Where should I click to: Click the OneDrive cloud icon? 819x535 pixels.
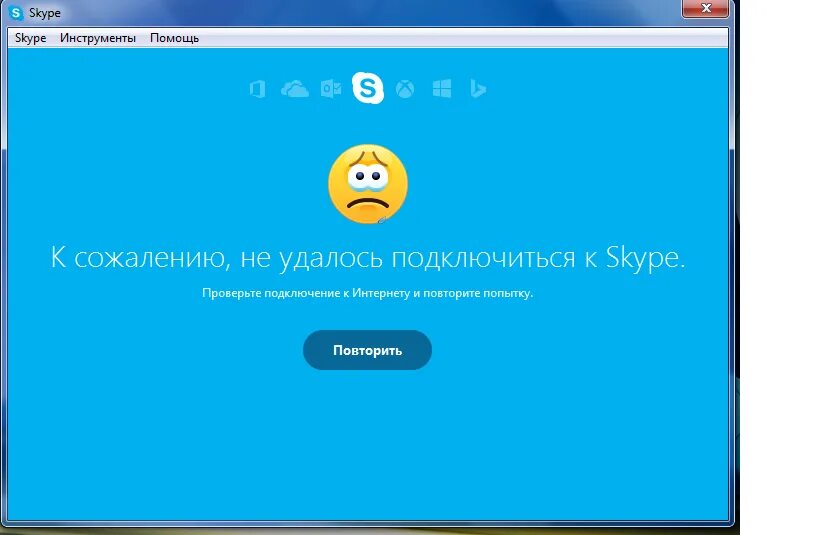pyautogui.click(x=295, y=89)
